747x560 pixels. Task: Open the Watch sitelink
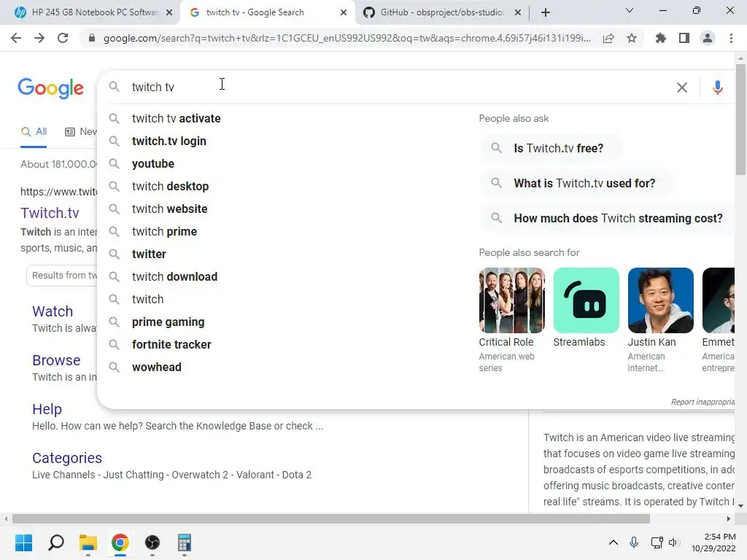(53, 311)
